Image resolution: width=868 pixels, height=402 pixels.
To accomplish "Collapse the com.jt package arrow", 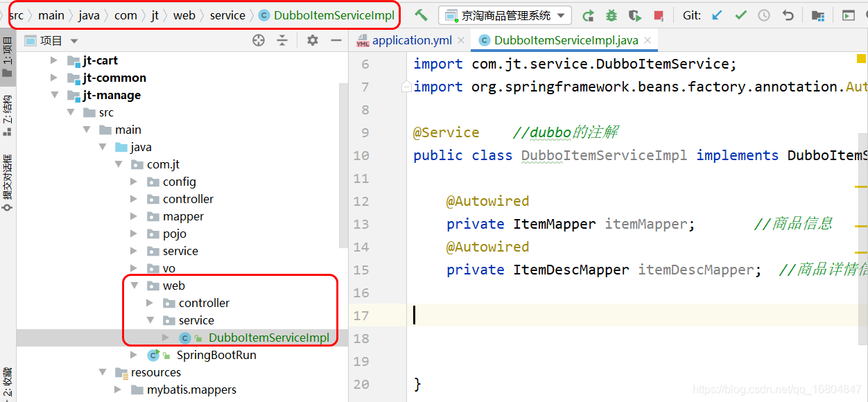I will pyautogui.click(x=118, y=164).
